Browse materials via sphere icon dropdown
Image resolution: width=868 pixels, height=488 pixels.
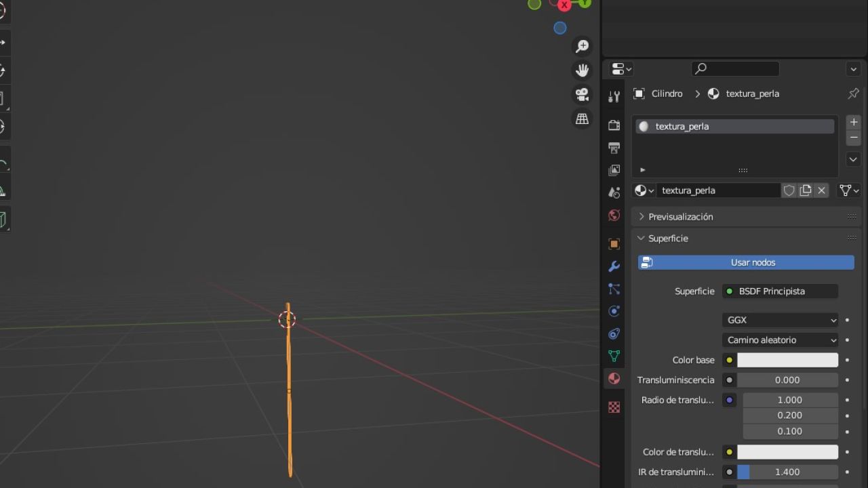pos(644,190)
